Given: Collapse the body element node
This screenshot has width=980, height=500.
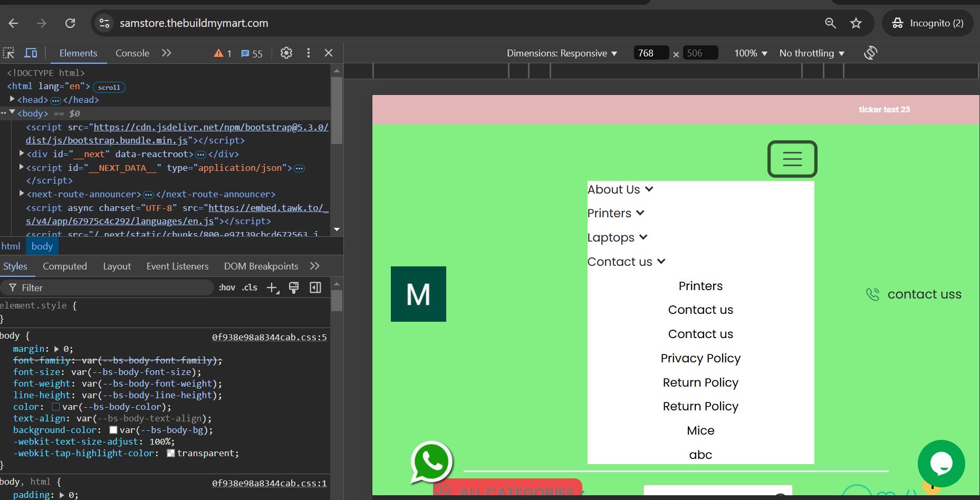Looking at the screenshot, I should pos(12,112).
